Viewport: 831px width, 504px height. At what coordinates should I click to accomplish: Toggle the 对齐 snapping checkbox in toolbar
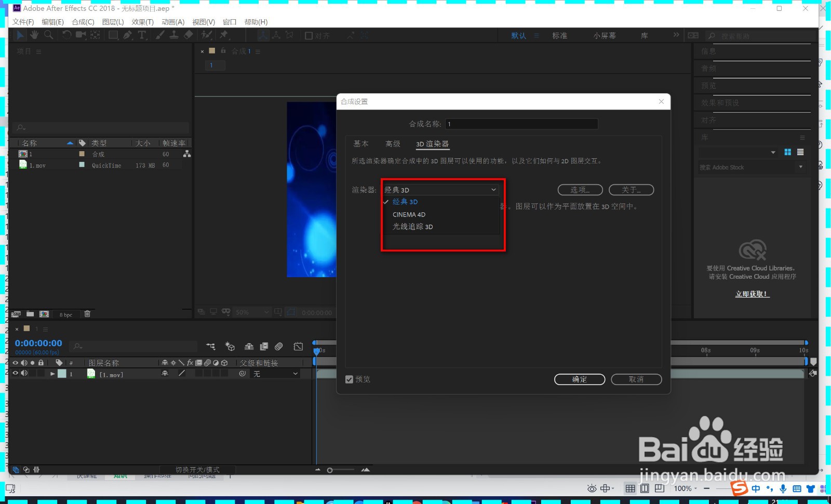click(x=309, y=35)
